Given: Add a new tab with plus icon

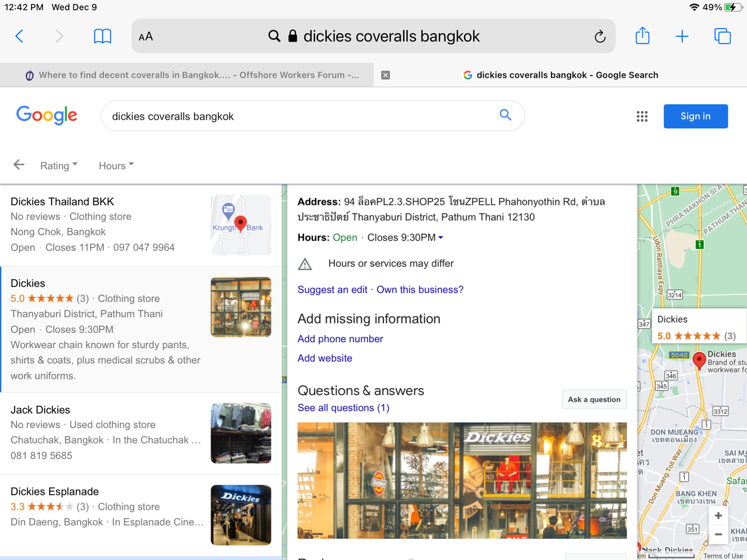Looking at the screenshot, I should click(x=682, y=36).
